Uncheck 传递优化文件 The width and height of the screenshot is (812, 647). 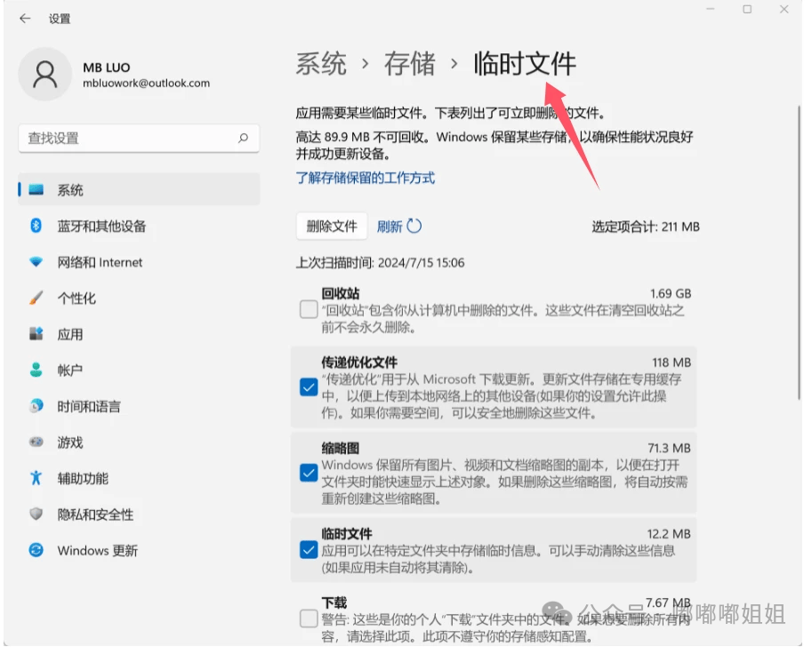pos(309,387)
